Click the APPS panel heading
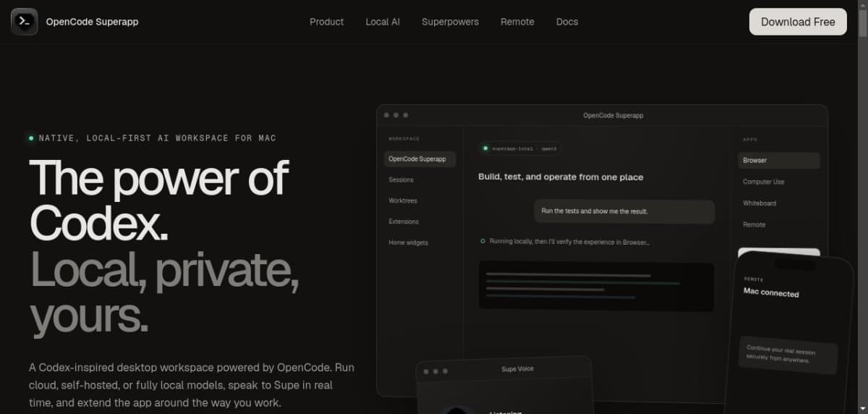Image resolution: width=868 pixels, height=414 pixels. click(x=750, y=140)
